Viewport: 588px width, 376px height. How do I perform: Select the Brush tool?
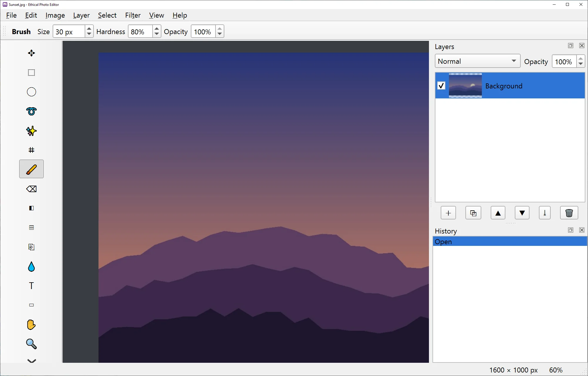(x=31, y=169)
